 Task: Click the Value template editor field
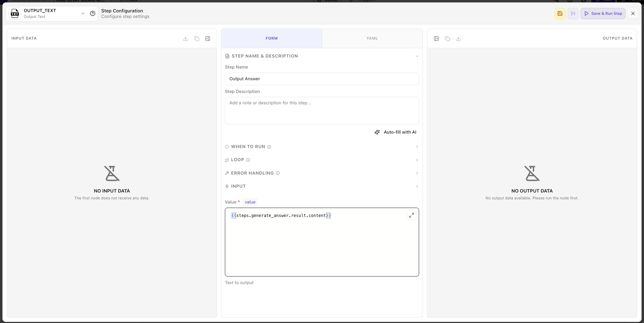pos(322,242)
